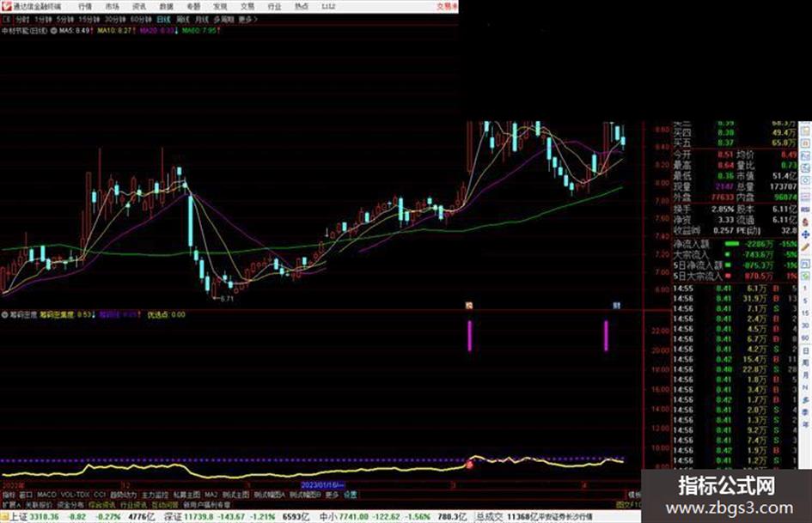Select the 多周期 tab
Screen dimensions: 812x523
[x=223, y=20]
